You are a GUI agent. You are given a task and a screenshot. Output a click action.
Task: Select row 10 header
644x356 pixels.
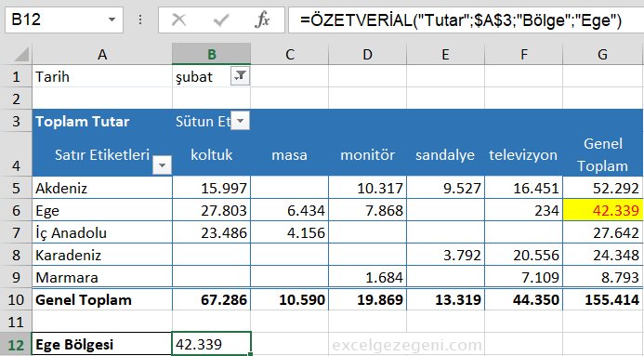(16, 299)
